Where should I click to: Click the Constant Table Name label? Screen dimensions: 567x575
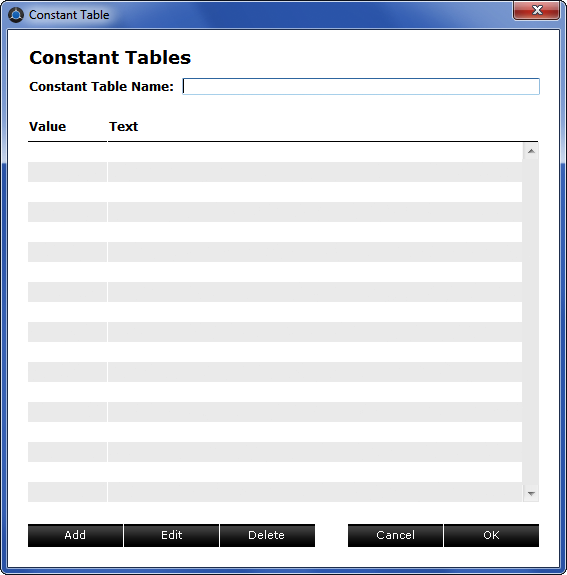pos(101,87)
